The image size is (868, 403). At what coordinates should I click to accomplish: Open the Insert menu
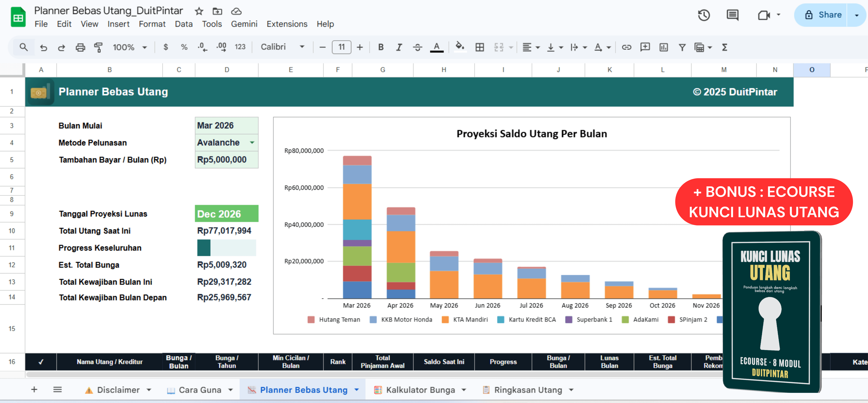pyautogui.click(x=119, y=24)
